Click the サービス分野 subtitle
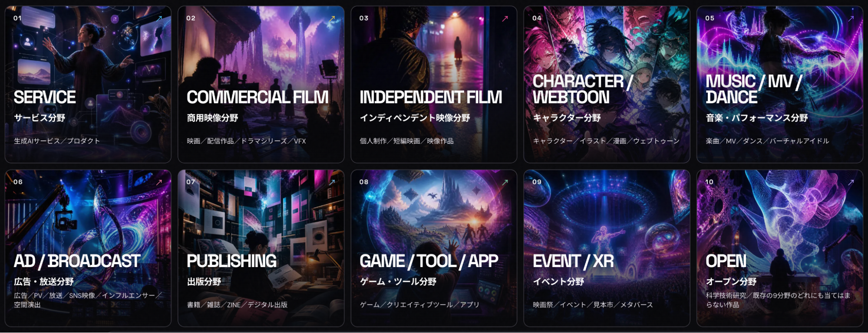Viewport: 868px width, 333px height. point(40,118)
